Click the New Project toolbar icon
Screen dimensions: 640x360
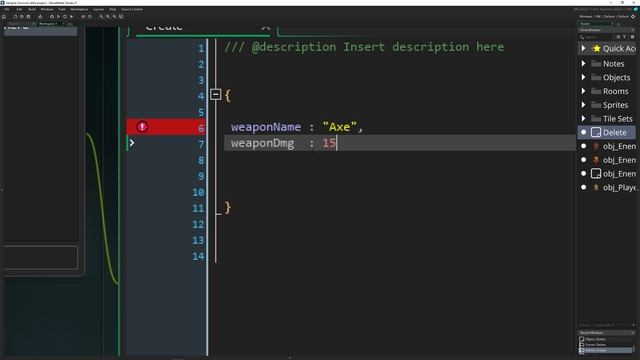(16, 16)
